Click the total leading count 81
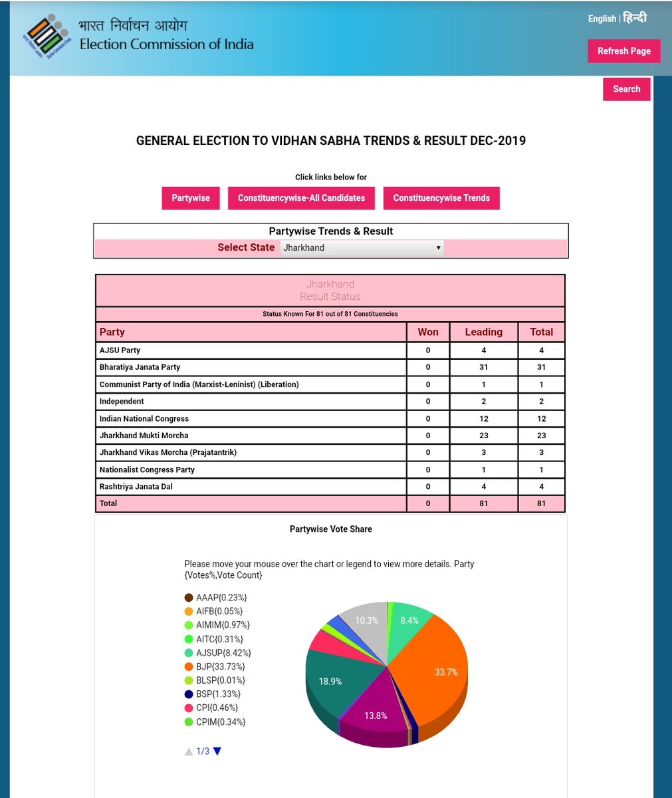 (x=484, y=503)
